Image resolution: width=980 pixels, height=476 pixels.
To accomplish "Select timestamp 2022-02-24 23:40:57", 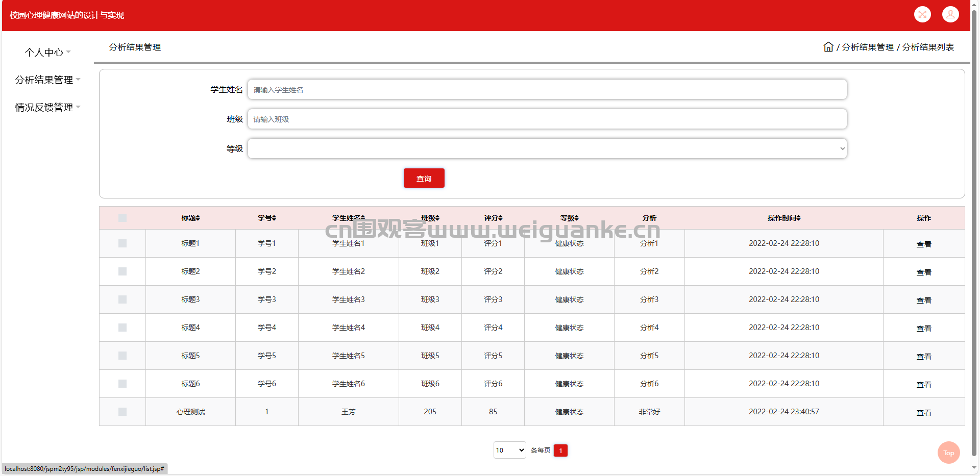I will point(784,412).
